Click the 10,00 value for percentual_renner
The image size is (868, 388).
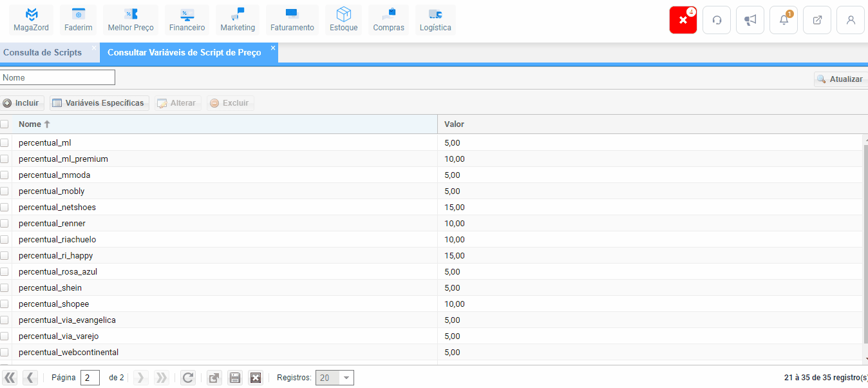pyautogui.click(x=454, y=223)
